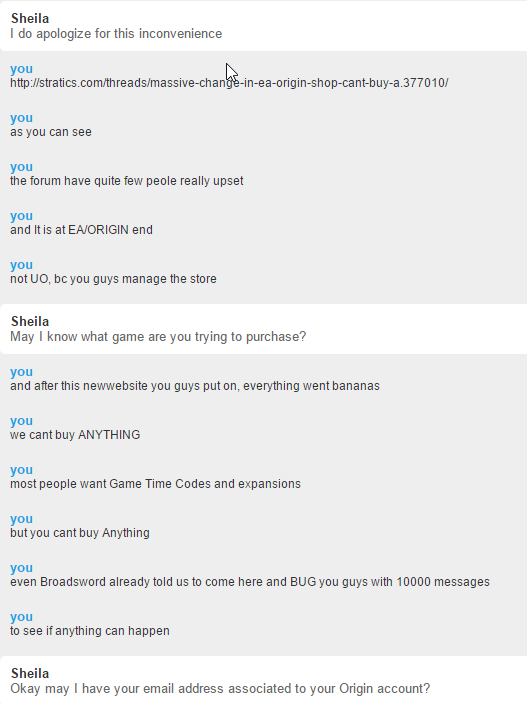Click the 'everything went bananas' message

[x=195, y=386]
